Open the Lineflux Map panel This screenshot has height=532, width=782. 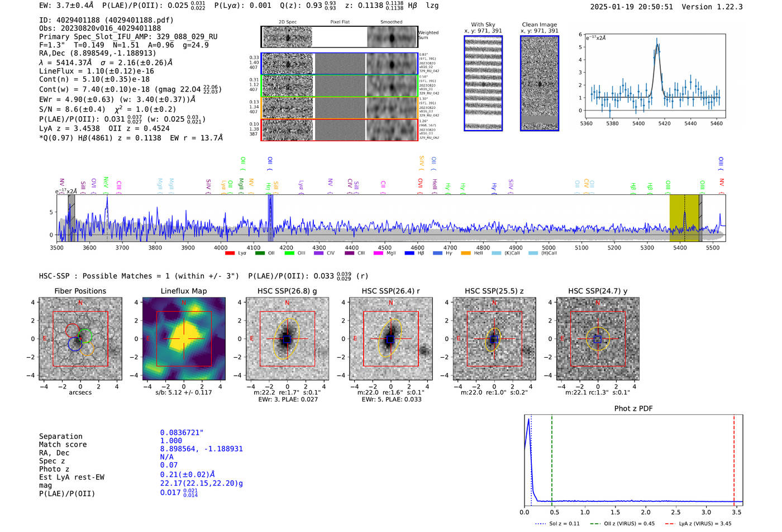(184, 339)
